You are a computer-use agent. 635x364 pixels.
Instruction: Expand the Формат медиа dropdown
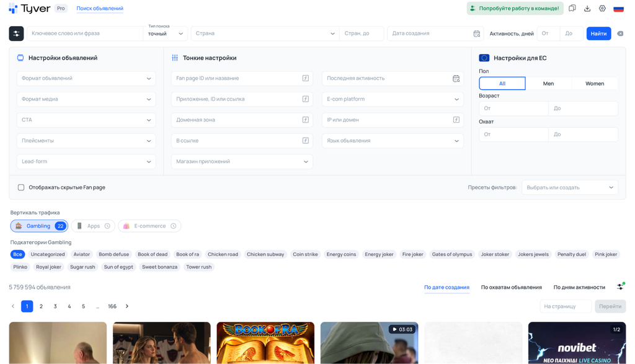tap(86, 99)
